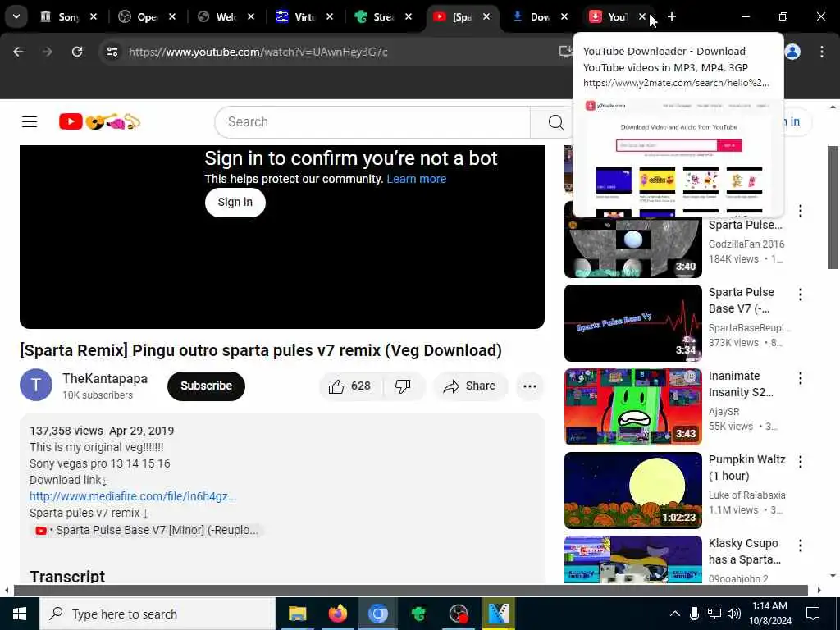Viewport: 840px width, 630px height.
Task: Click the Pumpkin Waltz (1 hour) title
Action: (746, 468)
